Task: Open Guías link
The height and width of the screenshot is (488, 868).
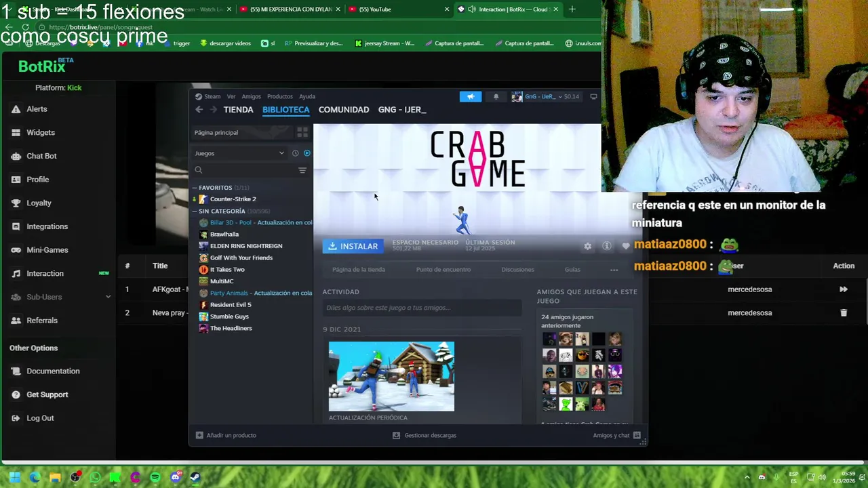Action: click(x=572, y=270)
